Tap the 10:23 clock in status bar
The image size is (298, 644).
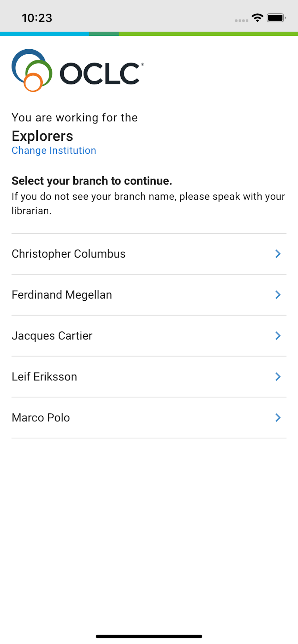(37, 18)
